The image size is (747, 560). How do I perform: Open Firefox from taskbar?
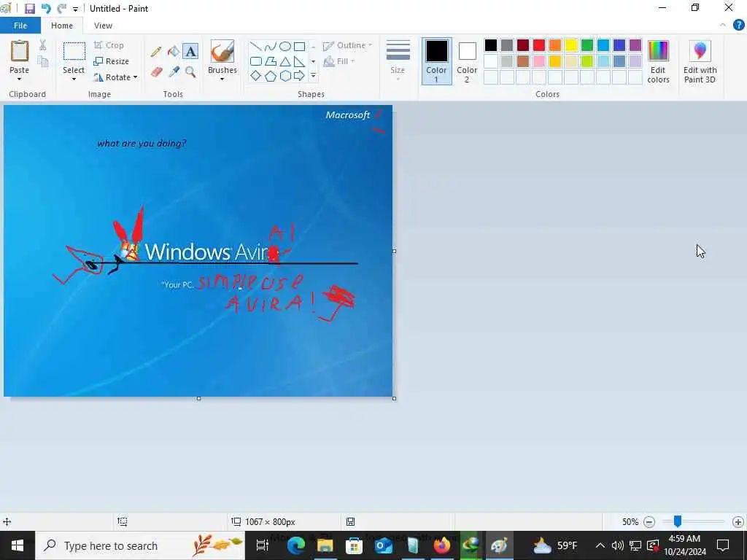click(x=441, y=545)
